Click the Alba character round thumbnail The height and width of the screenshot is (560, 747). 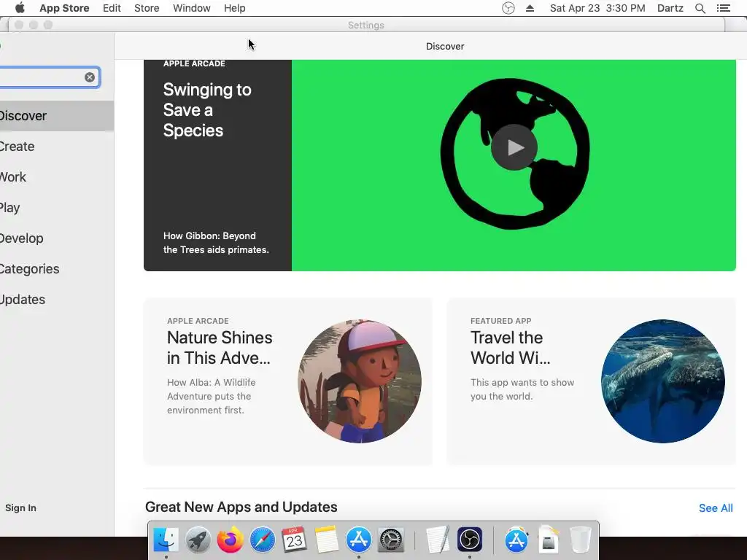coord(360,381)
